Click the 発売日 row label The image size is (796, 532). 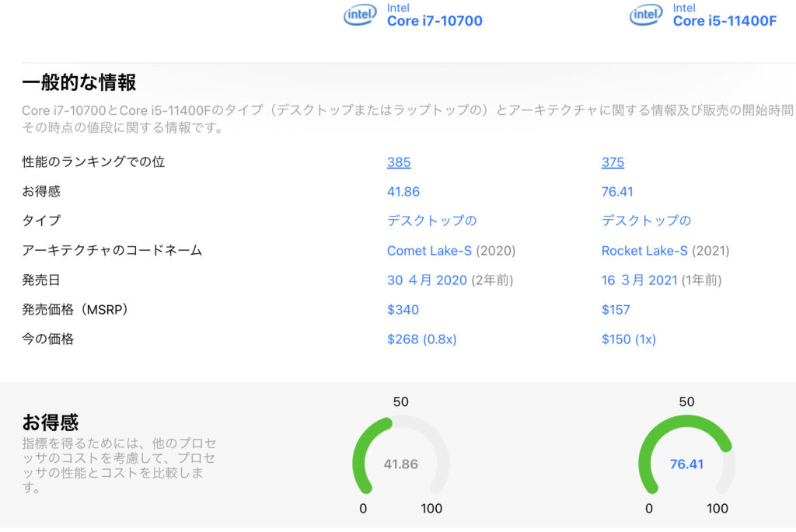41,280
